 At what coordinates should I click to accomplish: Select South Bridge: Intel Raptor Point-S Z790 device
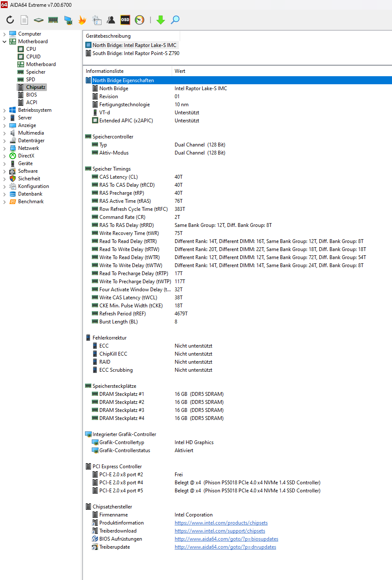[132, 53]
